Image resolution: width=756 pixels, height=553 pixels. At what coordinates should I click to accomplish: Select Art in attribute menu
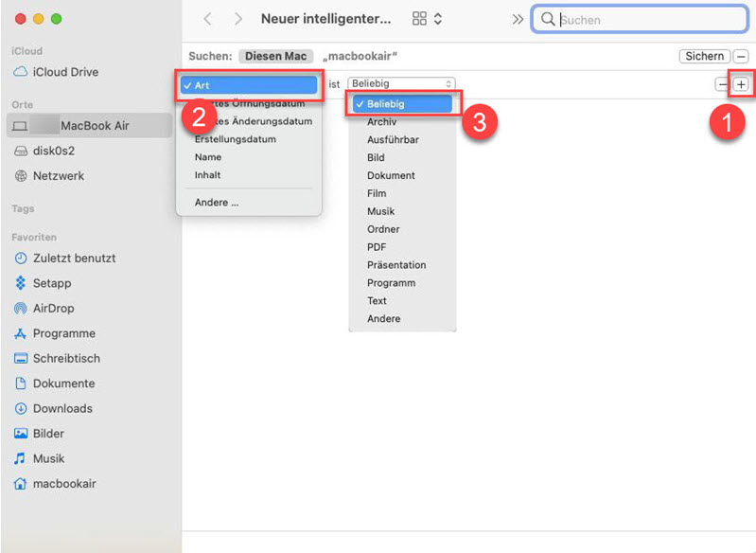pyautogui.click(x=249, y=85)
